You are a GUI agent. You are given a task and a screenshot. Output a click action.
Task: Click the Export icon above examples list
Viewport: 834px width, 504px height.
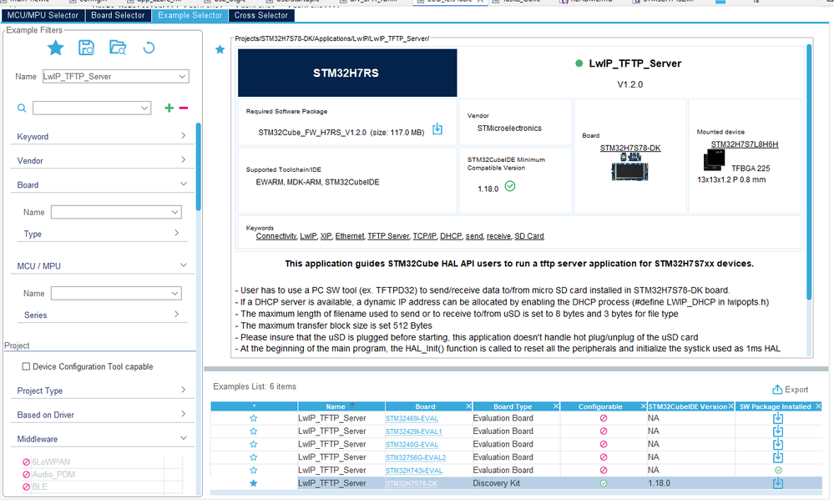[791, 389]
